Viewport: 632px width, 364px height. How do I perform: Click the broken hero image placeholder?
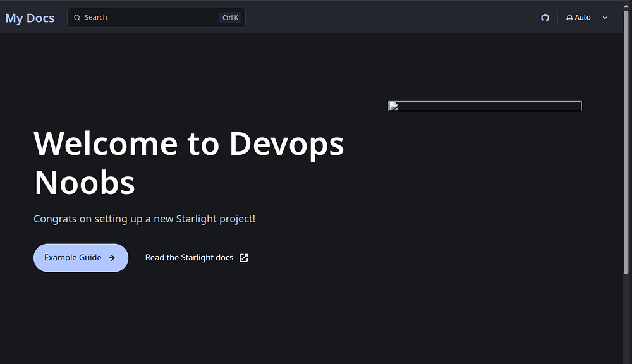[x=485, y=106]
